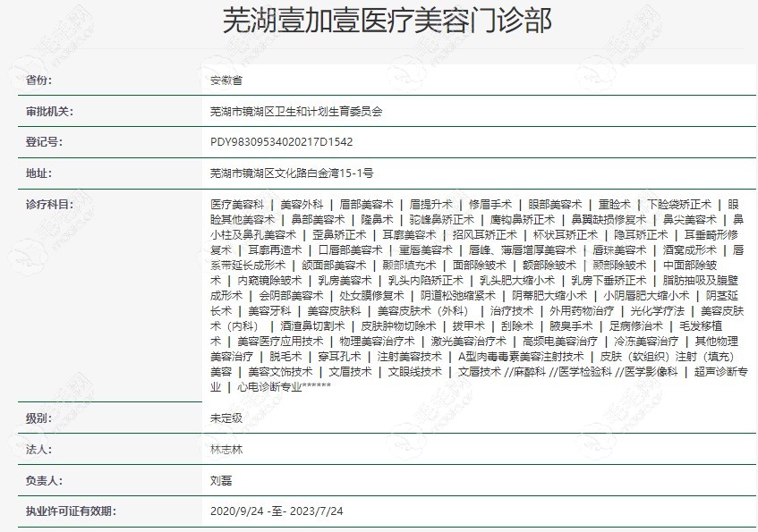Viewport: 758px width, 532px height.
Task: Click 会阴部美容术 entry
Action: [x=291, y=296]
